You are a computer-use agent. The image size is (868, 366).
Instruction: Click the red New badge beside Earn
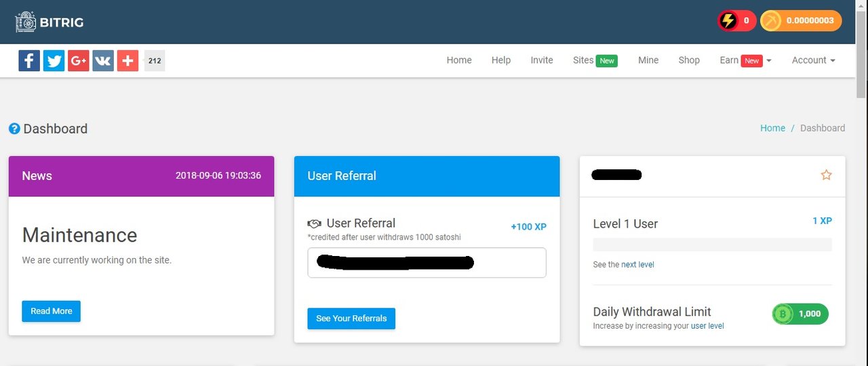pos(751,61)
